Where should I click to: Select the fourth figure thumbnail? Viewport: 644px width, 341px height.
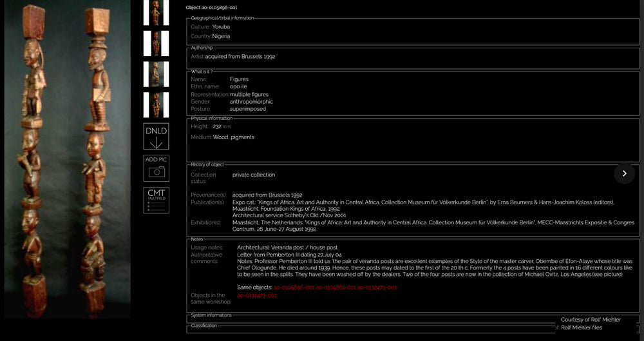point(156,105)
